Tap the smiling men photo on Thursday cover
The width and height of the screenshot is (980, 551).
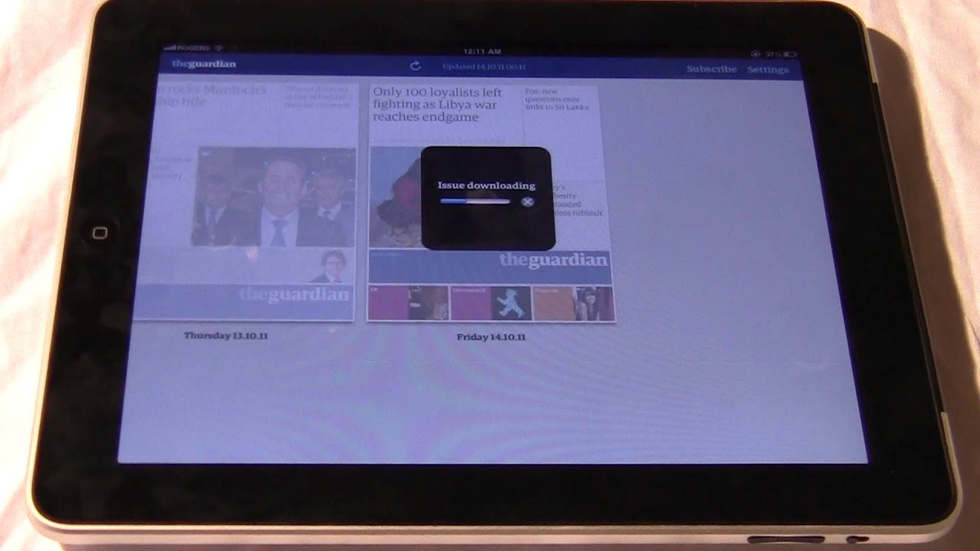click(x=274, y=197)
